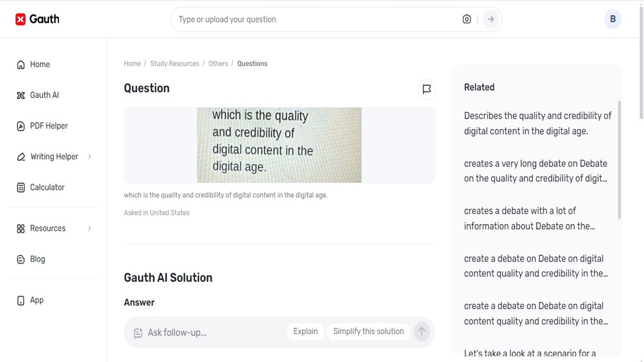644x362 pixels.
Task: Expand the Writing Helper menu
Action: [54, 156]
